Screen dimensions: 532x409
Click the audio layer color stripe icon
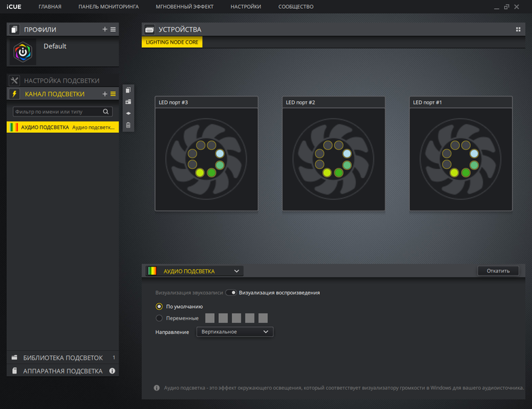pyautogui.click(x=14, y=127)
